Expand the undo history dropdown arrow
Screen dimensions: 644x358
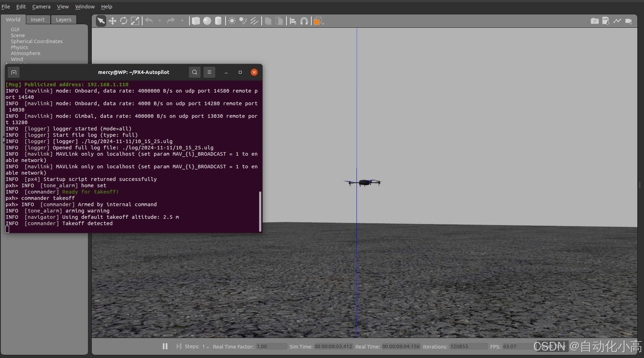click(x=160, y=21)
